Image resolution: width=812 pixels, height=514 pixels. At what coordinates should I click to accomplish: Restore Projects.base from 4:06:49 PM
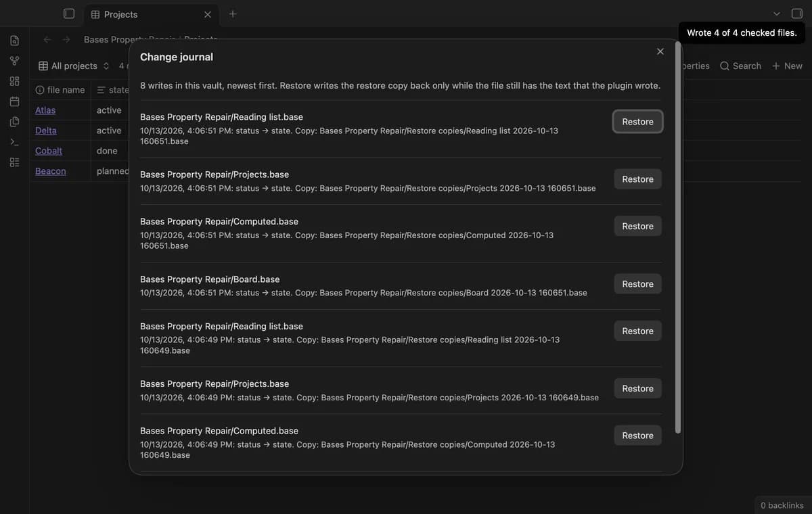point(637,388)
